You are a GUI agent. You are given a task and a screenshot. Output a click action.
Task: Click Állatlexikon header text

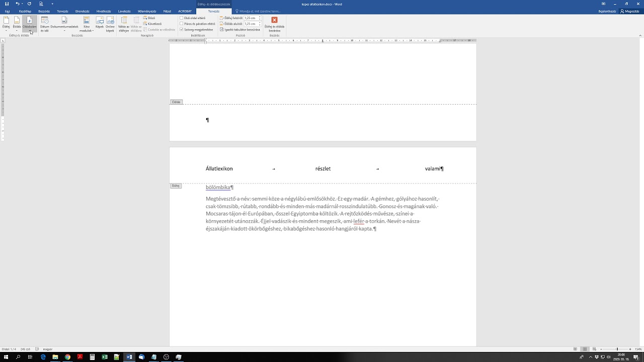point(219,169)
